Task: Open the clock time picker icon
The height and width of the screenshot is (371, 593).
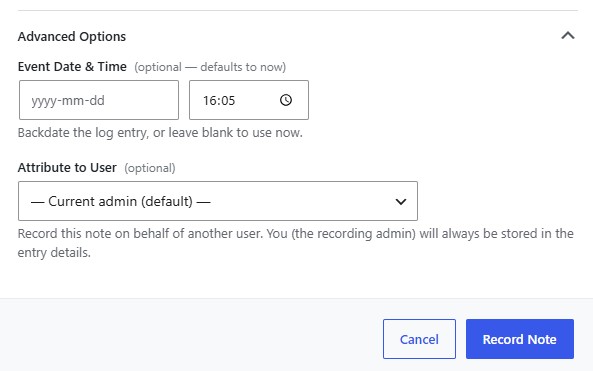Action: point(286,100)
